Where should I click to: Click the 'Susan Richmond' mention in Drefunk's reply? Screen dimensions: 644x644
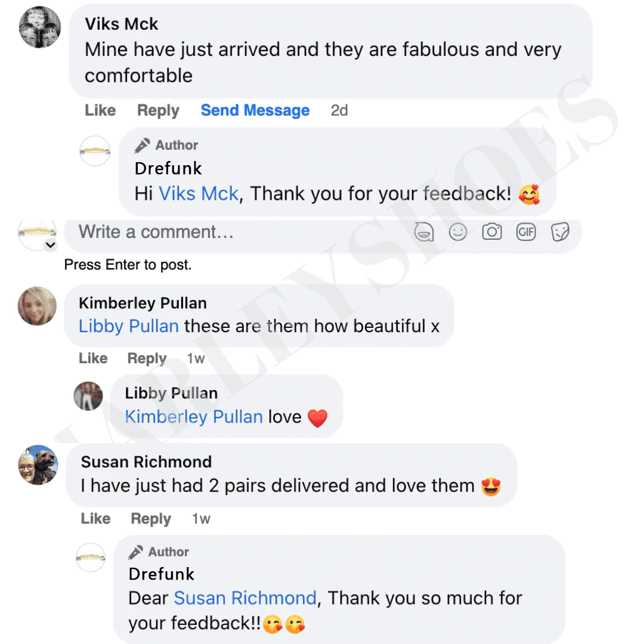coord(245,598)
